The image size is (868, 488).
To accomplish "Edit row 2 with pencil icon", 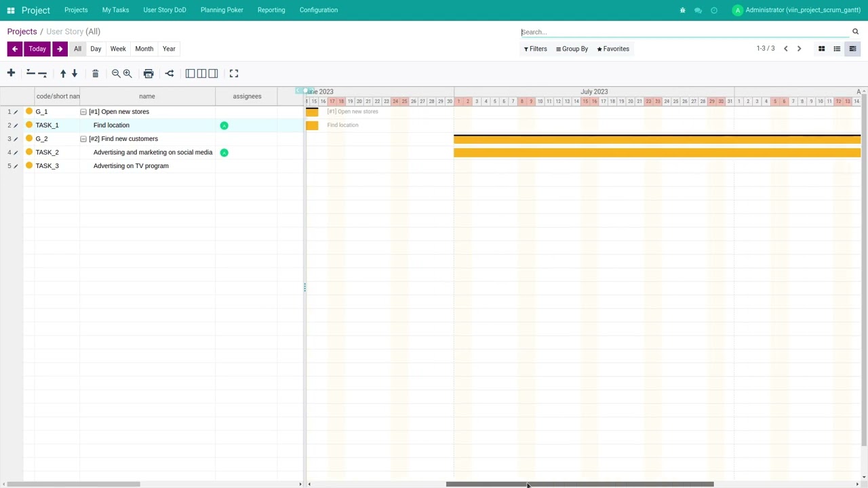I will pyautogui.click(x=16, y=125).
